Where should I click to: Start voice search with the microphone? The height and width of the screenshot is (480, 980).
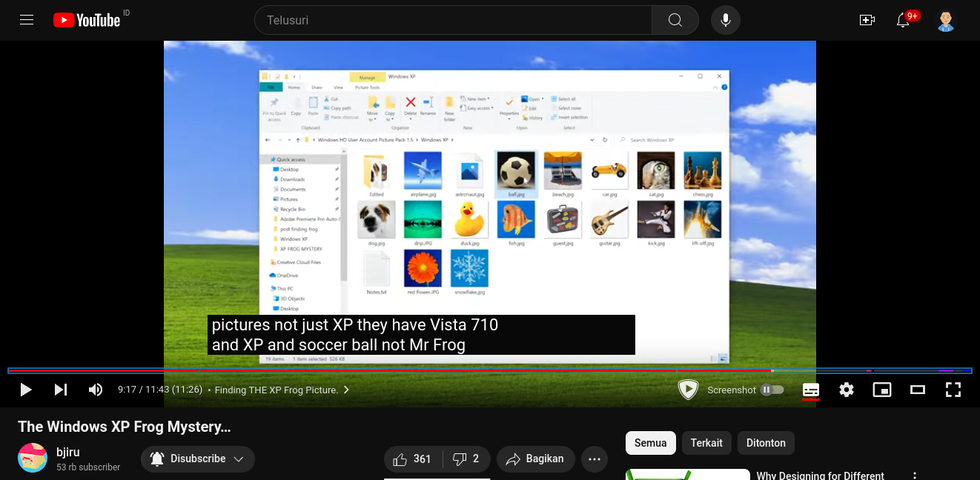(726, 20)
